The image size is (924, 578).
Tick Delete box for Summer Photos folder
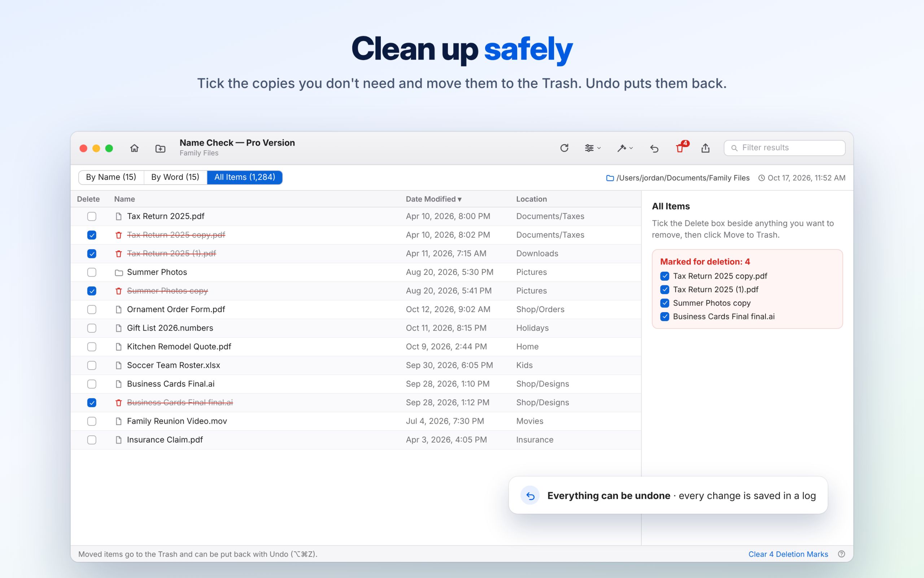tap(92, 272)
